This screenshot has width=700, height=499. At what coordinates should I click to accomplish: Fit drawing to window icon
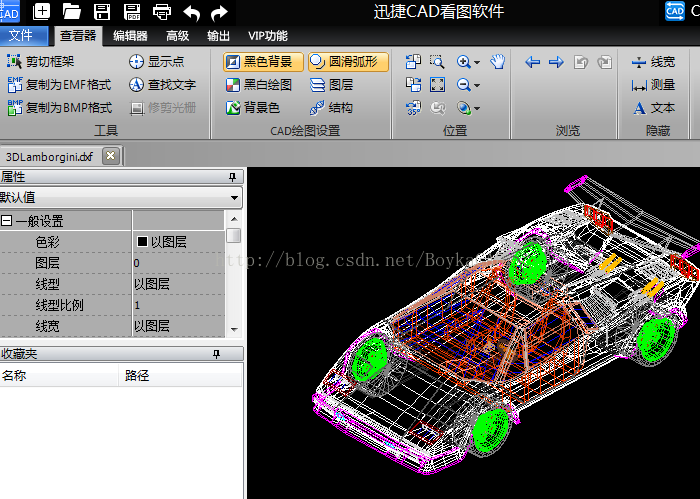coord(437,85)
